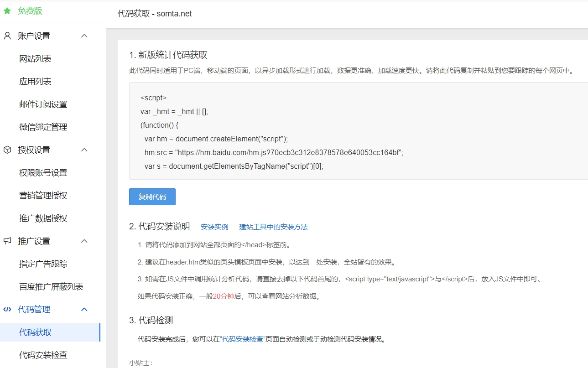Click the hm.src Baidu URL code line

[x=274, y=152]
